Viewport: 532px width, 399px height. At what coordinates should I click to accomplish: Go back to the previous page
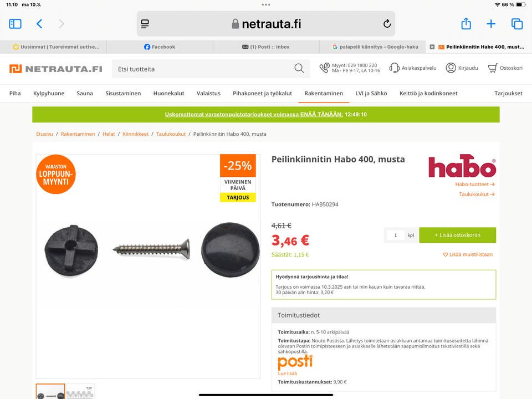point(39,24)
